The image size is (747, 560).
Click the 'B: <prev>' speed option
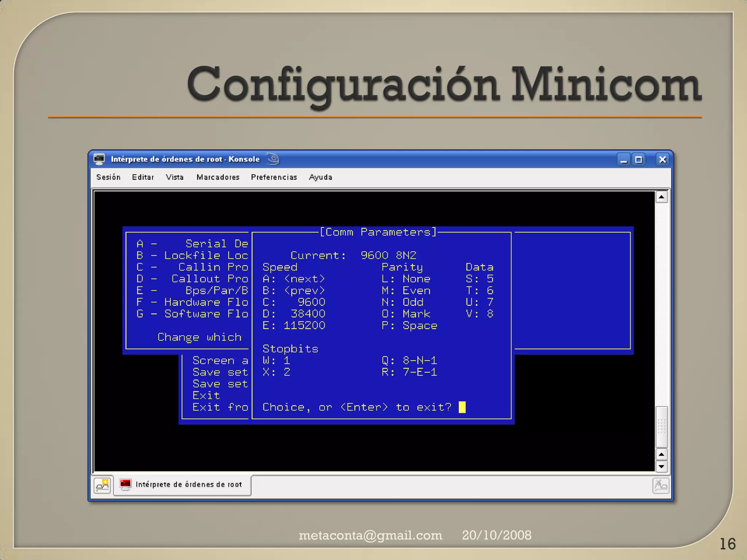coord(294,291)
